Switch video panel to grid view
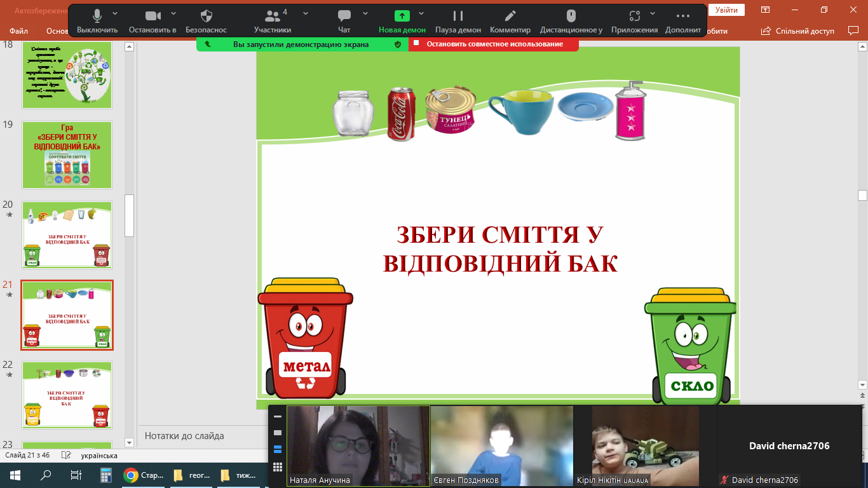 click(278, 467)
